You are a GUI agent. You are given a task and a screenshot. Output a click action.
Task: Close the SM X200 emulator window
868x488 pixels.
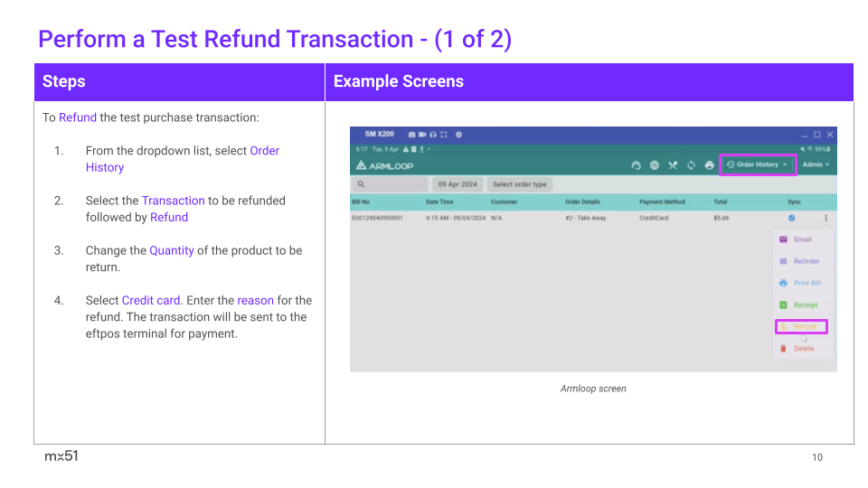pos(830,135)
